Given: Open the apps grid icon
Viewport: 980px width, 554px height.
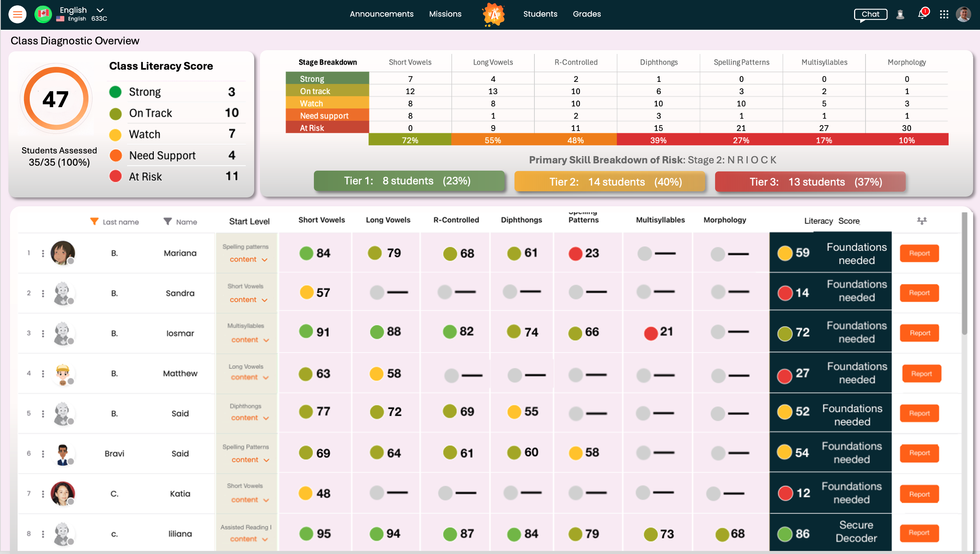Looking at the screenshot, I should (944, 15).
